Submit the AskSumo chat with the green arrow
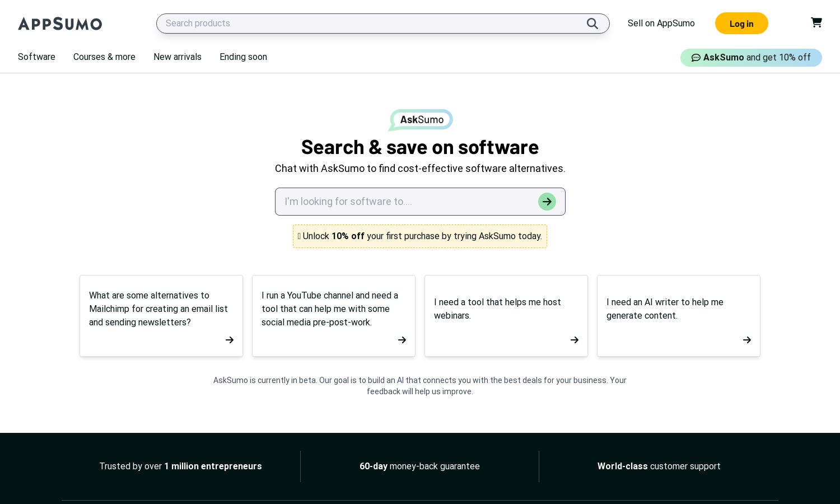This screenshot has width=840, height=504. pos(547,202)
